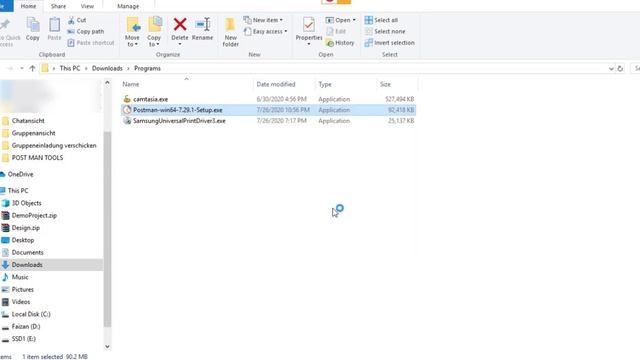This screenshot has height=360, width=640.
Task: Click the Copy icon in Clipboard group
Action: coord(33,29)
